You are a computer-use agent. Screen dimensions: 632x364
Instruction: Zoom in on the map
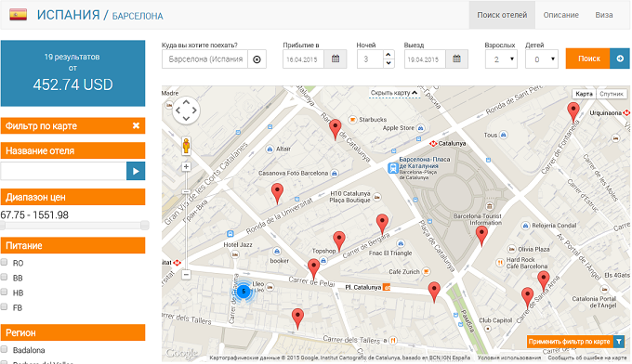[x=186, y=166]
